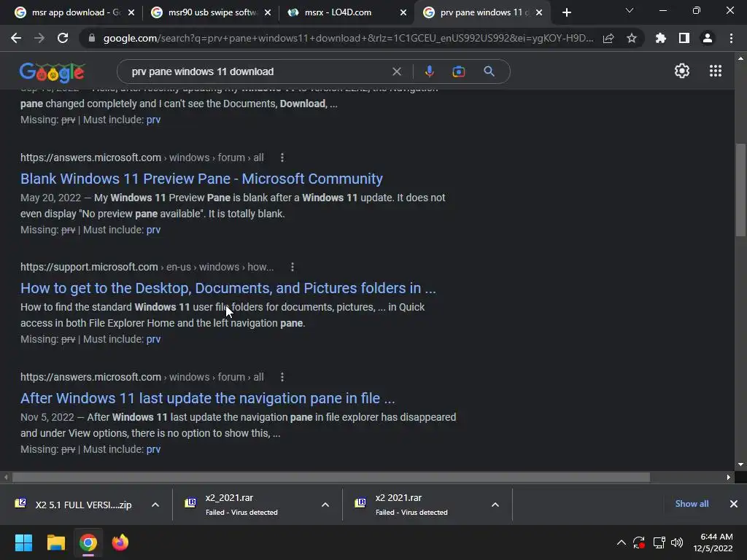This screenshot has height=560, width=747.
Task: Close the downloads bar
Action: click(734, 504)
